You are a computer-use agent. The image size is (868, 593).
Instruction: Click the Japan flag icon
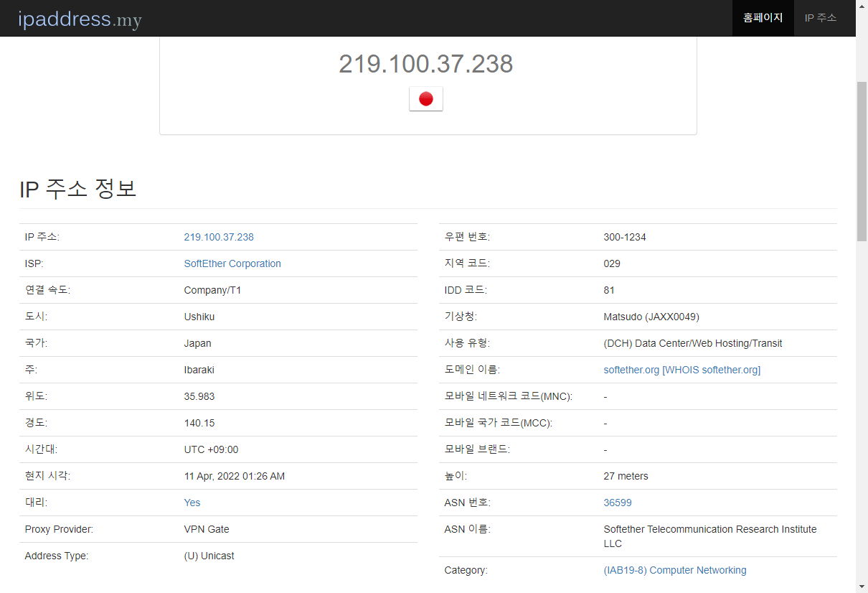(426, 99)
